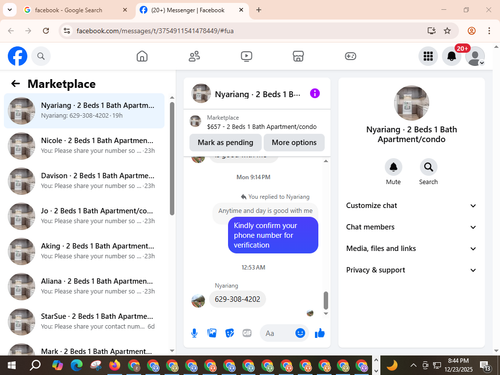Send a thumbs-up like
The height and width of the screenshot is (375, 500).
click(x=319, y=333)
